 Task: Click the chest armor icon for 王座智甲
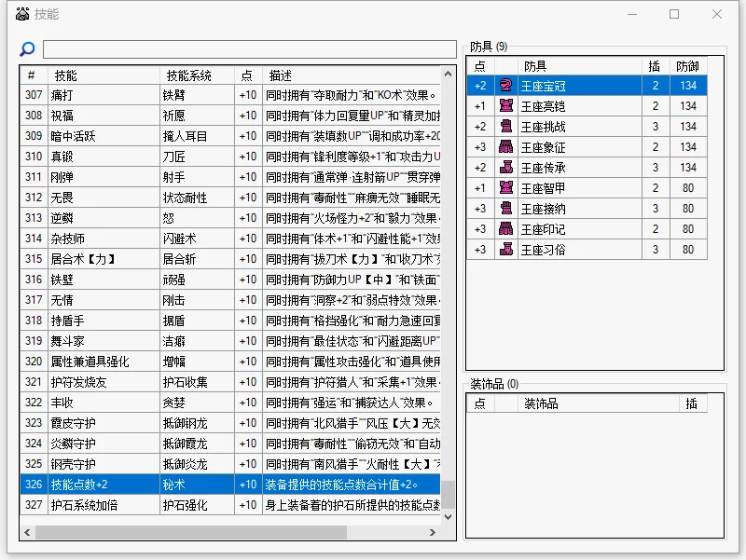[x=505, y=188]
